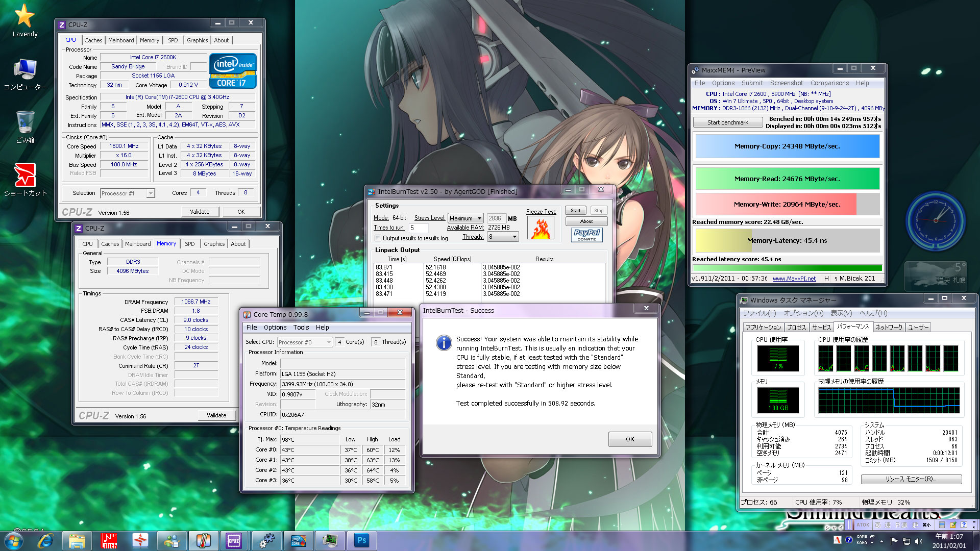Click the Times to run input field
This screenshot has width=980, height=551.
(x=420, y=228)
